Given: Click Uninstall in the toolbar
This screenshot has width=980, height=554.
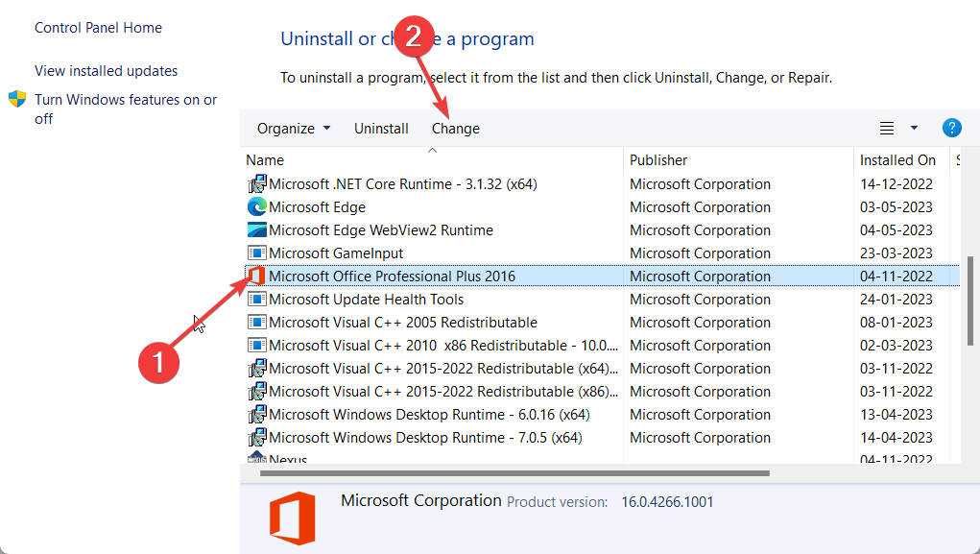Looking at the screenshot, I should click(x=381, y=129).
